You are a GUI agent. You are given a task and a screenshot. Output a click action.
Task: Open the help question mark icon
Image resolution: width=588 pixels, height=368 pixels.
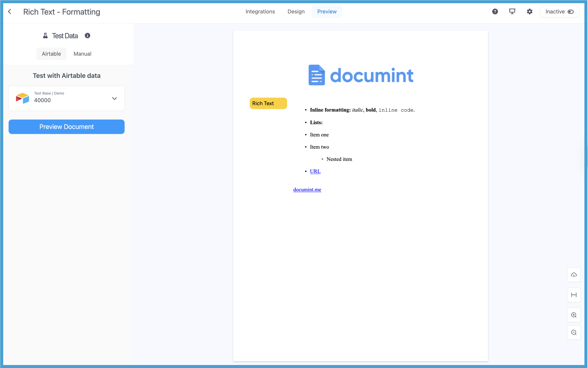click(495, 12)
